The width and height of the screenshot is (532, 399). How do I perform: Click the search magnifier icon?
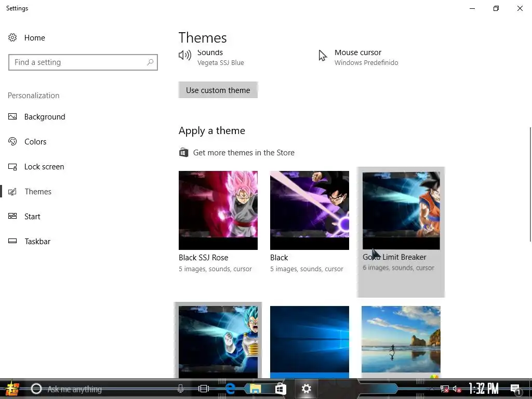[150, 62]
